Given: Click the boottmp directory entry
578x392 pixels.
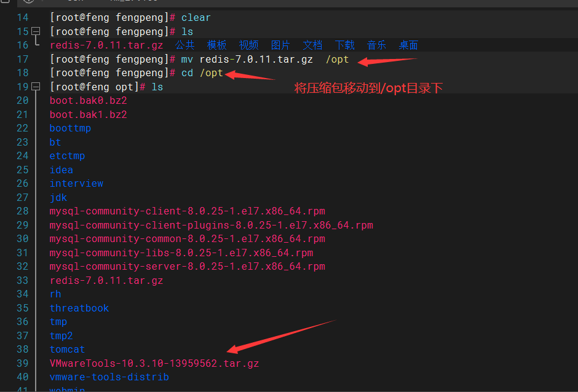Looking at the screenshot, I should point(71,128).
